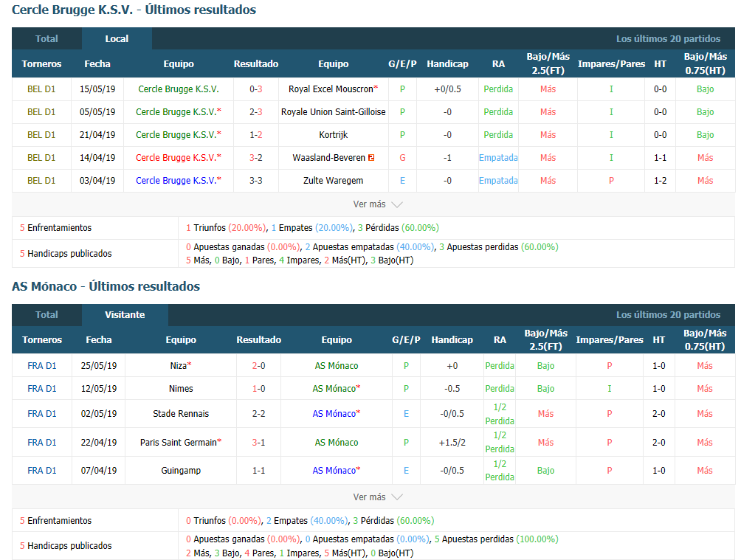Screen dimensions: 741x560
Task: Click handicap +0/0.5 in Mouscron row
Action: (447, 89)
